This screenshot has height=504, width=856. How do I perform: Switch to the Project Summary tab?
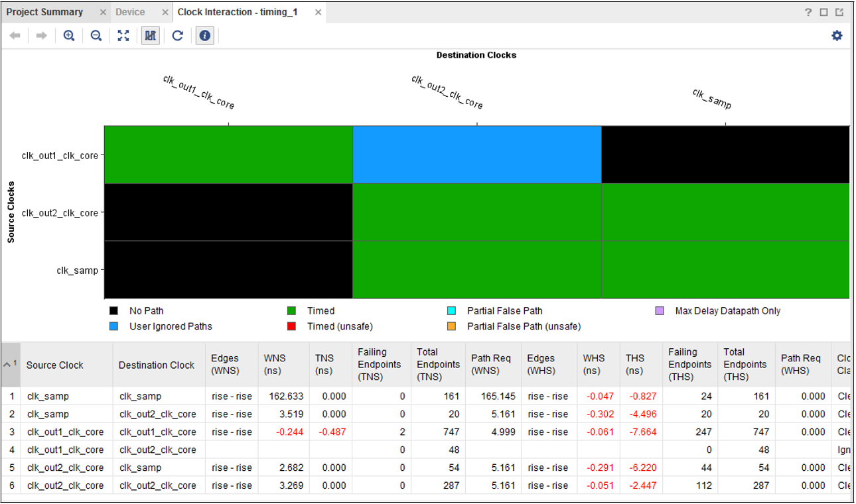tap(44, 13)
